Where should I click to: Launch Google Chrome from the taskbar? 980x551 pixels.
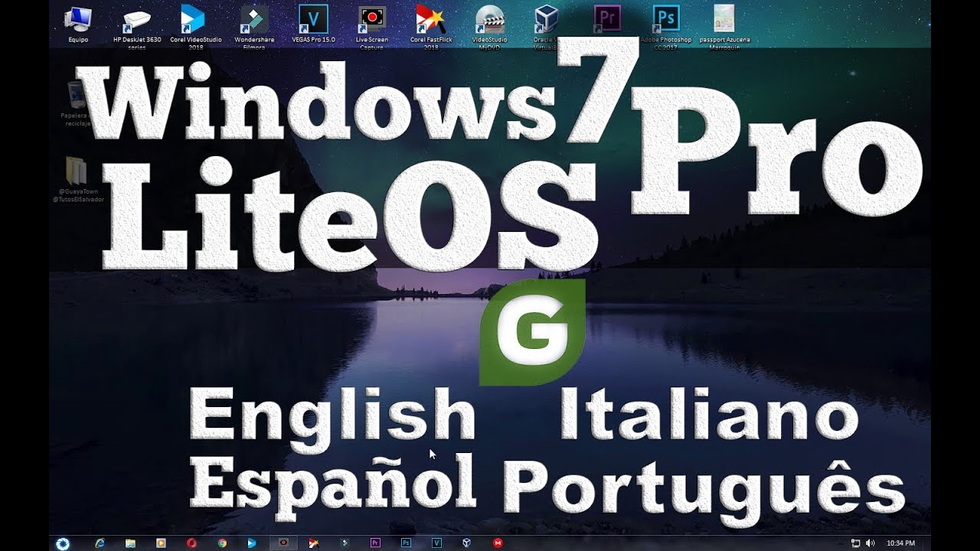222,543
